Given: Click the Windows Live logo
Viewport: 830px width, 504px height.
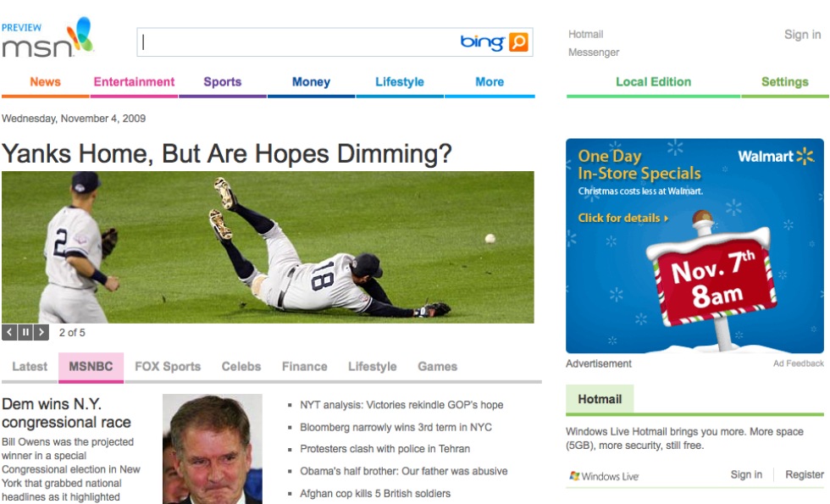Looking at the screenshot, I should point(604,476).
